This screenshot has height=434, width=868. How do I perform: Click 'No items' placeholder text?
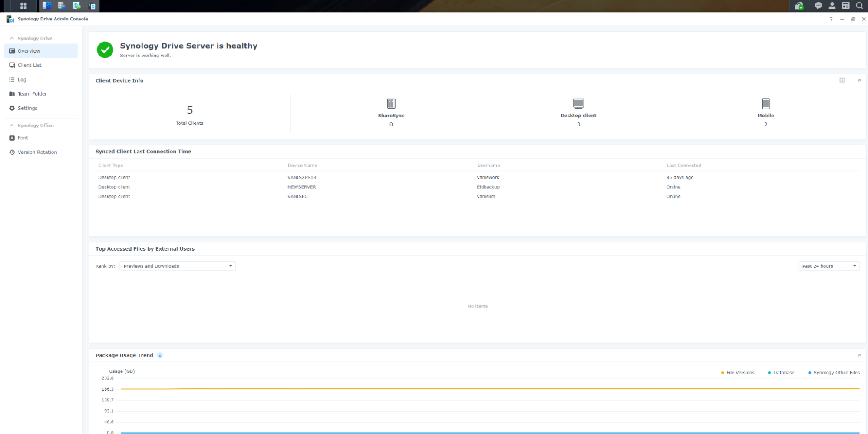478,306
